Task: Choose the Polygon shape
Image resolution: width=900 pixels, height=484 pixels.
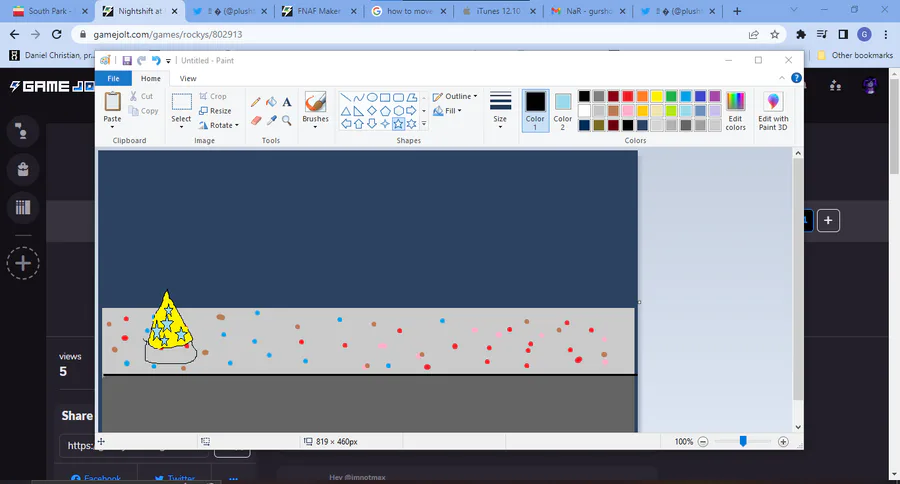Action: pyautogui.click(x=412, y=97)
